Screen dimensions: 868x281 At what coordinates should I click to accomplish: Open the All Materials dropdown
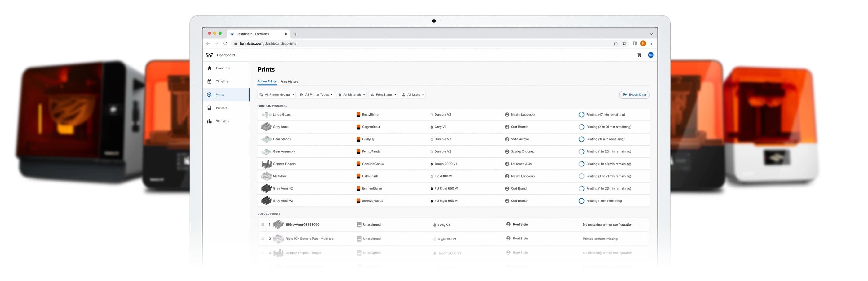point(352,95)
